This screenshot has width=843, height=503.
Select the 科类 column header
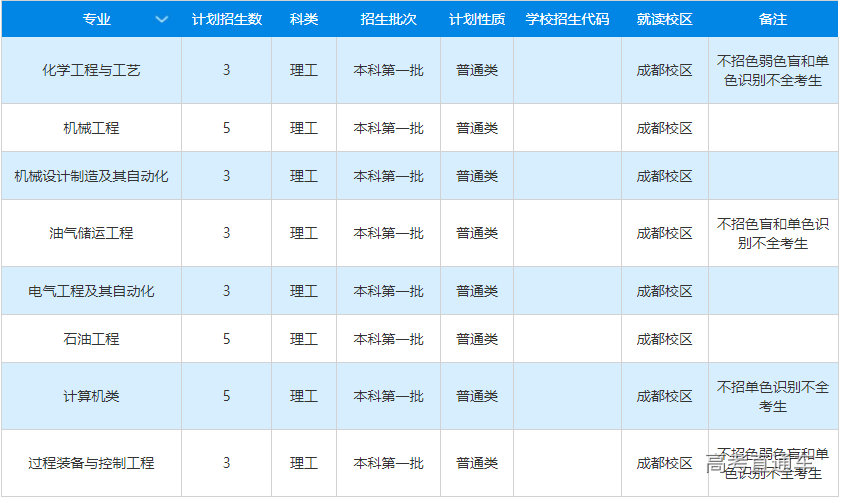click(304, 20)
